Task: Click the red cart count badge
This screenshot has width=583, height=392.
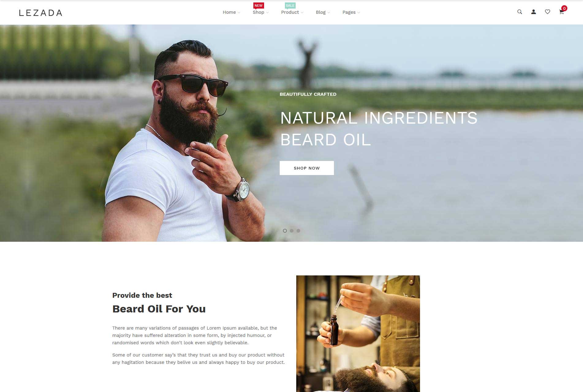Action: point(564,8)
